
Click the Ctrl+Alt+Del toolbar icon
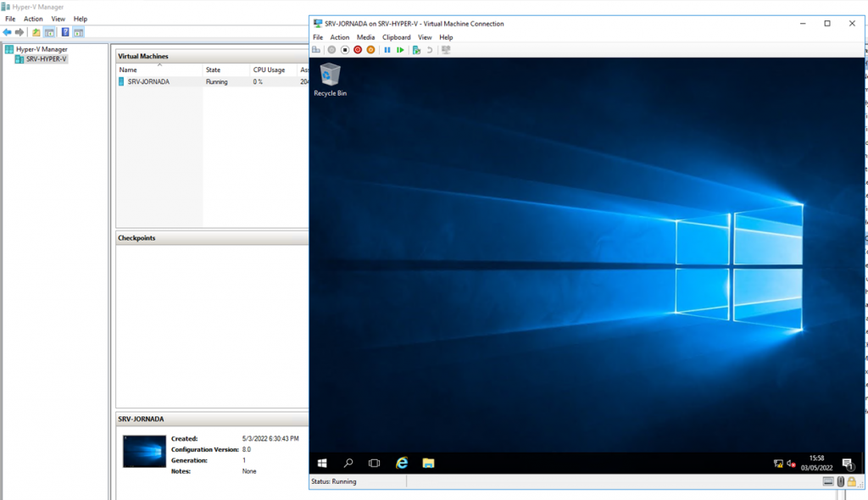click(x=317, y=50)
